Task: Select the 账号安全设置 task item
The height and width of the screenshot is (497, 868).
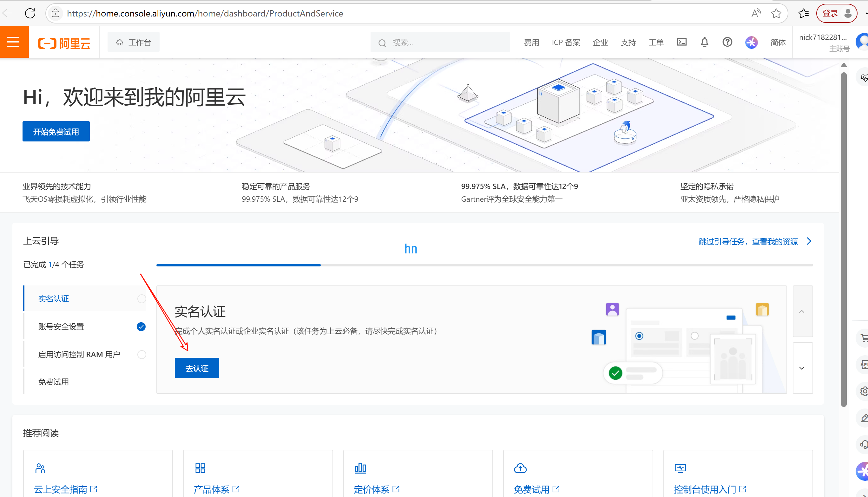Action: click(85, 327)
